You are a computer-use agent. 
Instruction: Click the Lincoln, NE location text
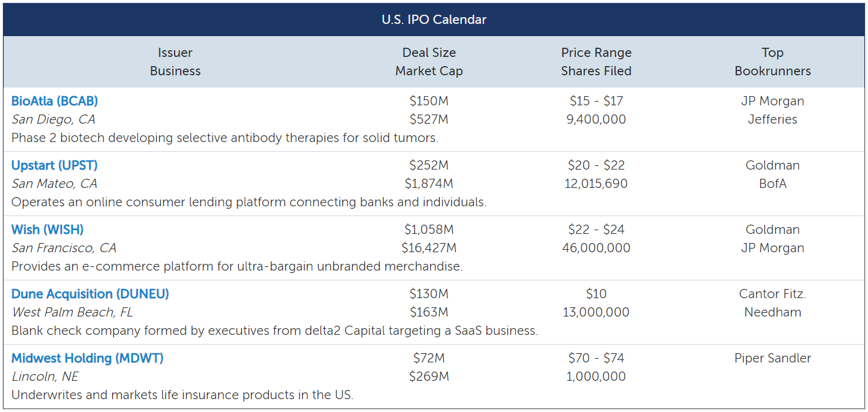point(45,376)
